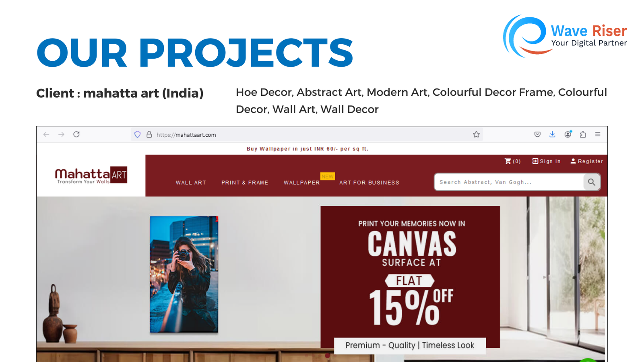Click the Sign In link

tap(546, 161)
